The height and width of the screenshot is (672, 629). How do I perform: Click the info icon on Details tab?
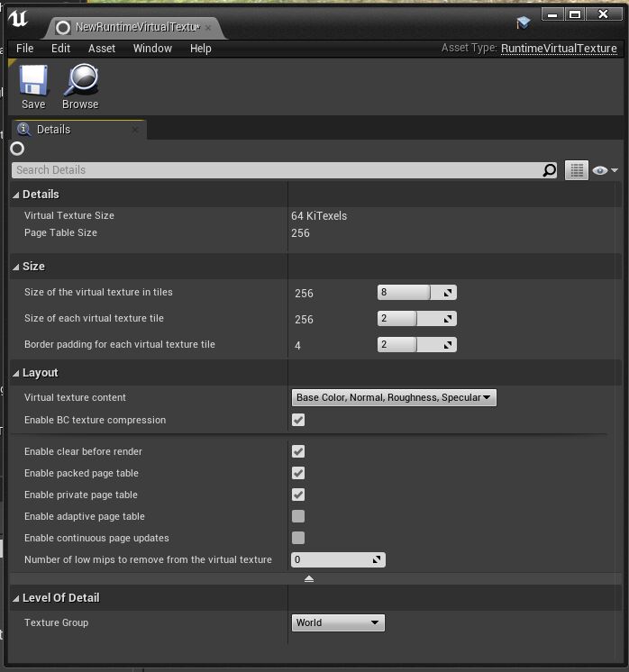click(23, 129)
